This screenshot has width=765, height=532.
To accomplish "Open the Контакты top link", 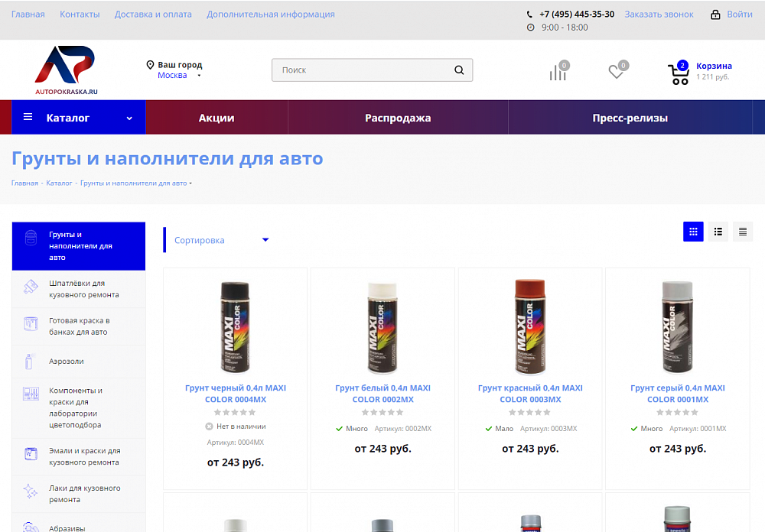I will pyautogui.click(x=80, y=15).
